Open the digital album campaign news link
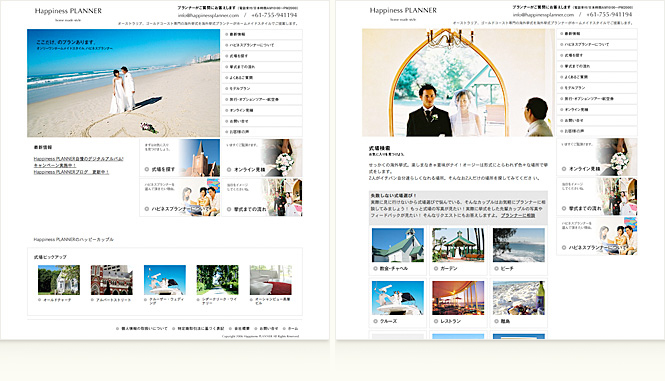This screenshot has height=381, width=665. 78,162
